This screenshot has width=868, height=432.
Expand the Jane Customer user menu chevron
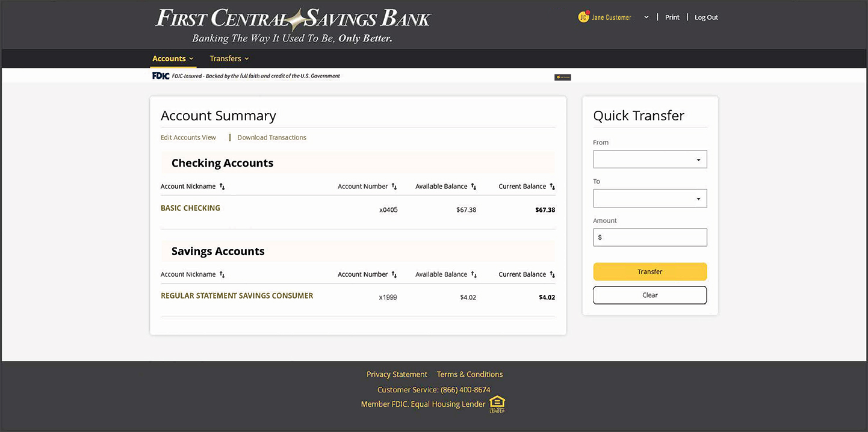click(x=646, y=17)
